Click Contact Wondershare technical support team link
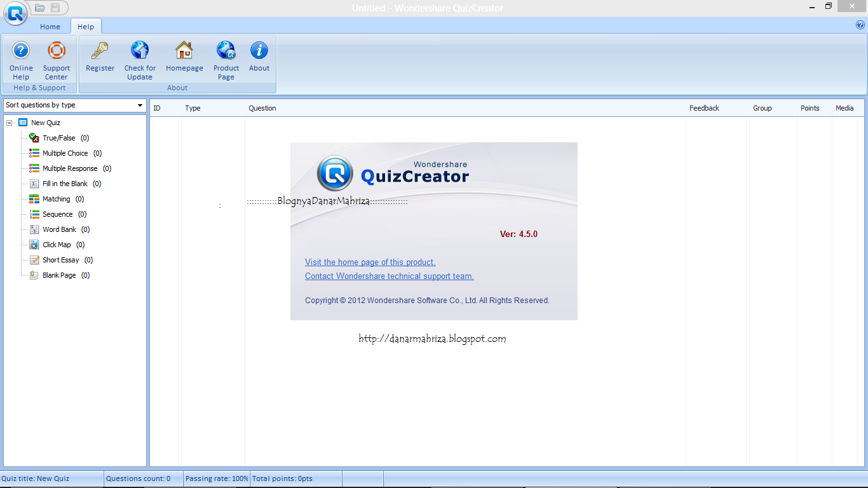 coord(390,276)
